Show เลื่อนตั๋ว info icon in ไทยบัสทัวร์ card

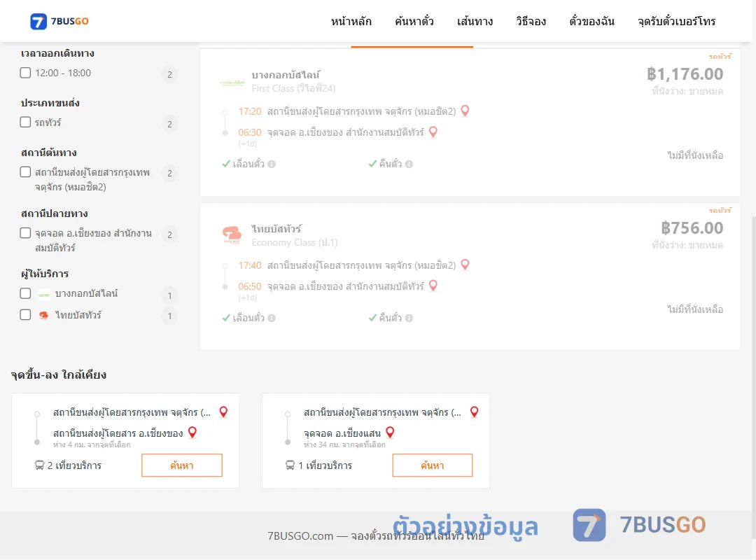point(272,318)
